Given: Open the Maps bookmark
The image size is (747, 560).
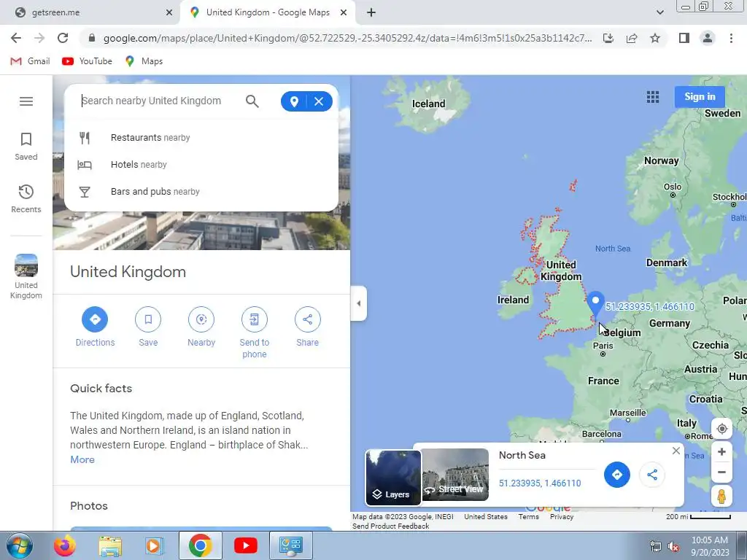Looking at the screenshot, I should point(144,61).
